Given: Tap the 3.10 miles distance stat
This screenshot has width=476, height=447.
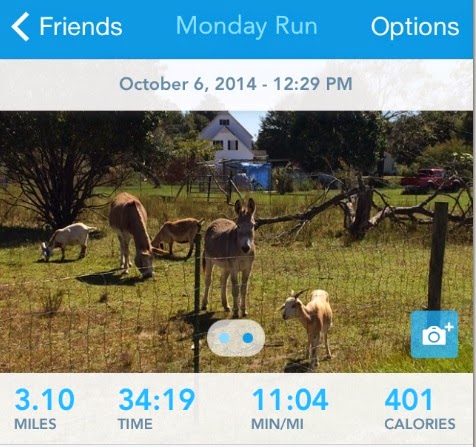Looking at the screenshot, I should (x=44, y=399).
